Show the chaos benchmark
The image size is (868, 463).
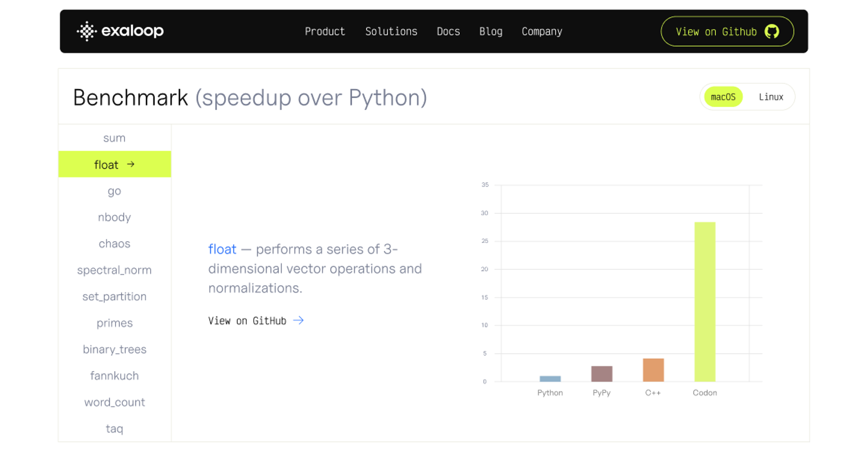115,243
